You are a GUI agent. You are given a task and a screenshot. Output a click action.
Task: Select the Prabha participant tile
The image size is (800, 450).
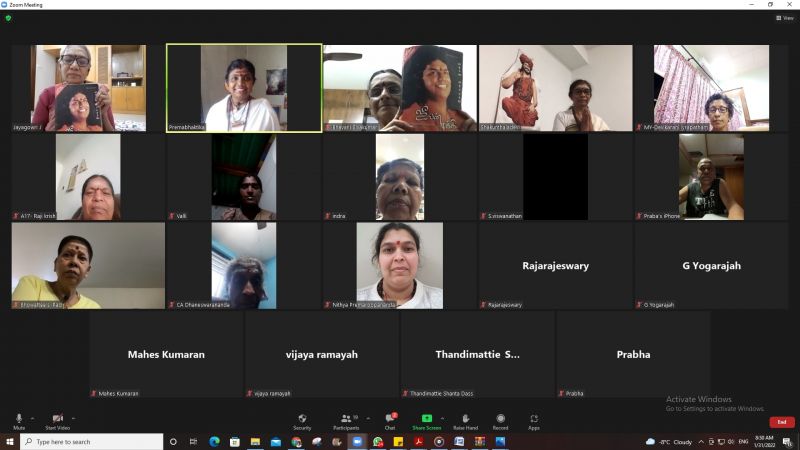coord(633,354)
